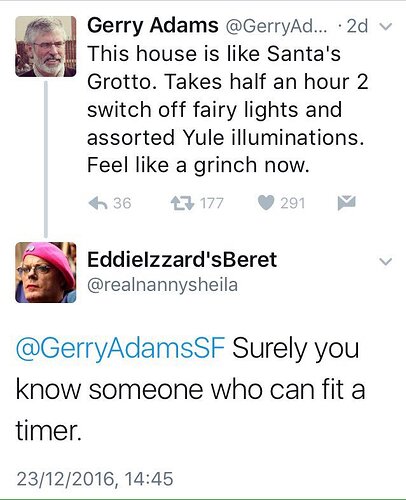This screenshot has width=406, height=500.
Task: Like the tweet with the heart icon
Action: 266,203
